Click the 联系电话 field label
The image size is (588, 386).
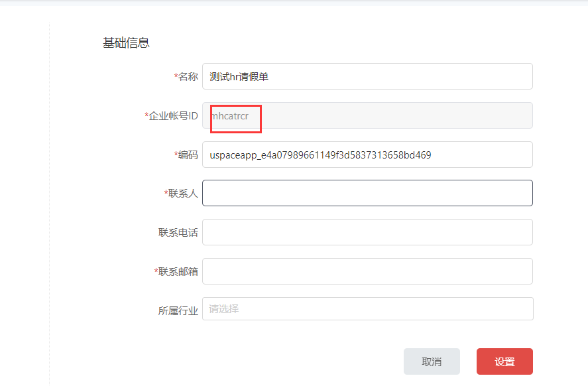[178, 233]
